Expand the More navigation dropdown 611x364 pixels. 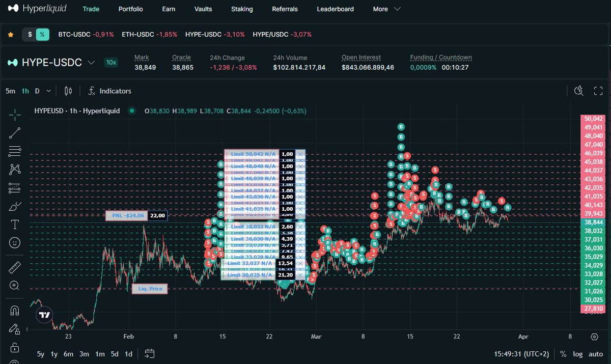coord(386,9)
